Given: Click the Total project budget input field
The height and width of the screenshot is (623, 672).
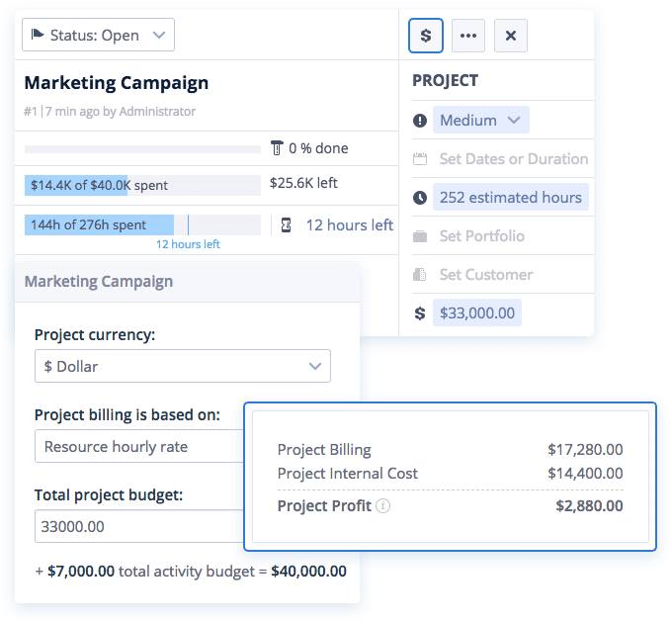Looking at the screenshot, I should tap(139, 526).
